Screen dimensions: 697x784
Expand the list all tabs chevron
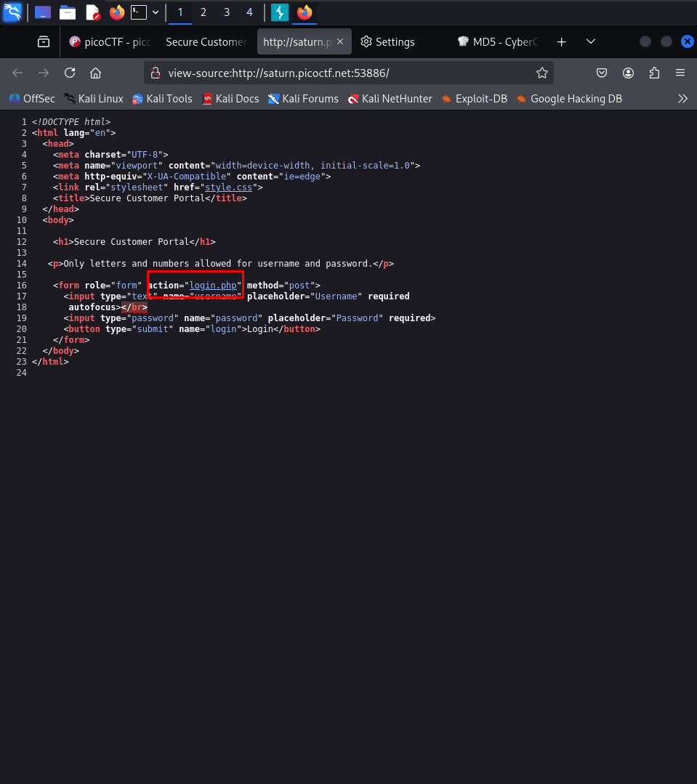pyautogui.click(x=591, y=42)
